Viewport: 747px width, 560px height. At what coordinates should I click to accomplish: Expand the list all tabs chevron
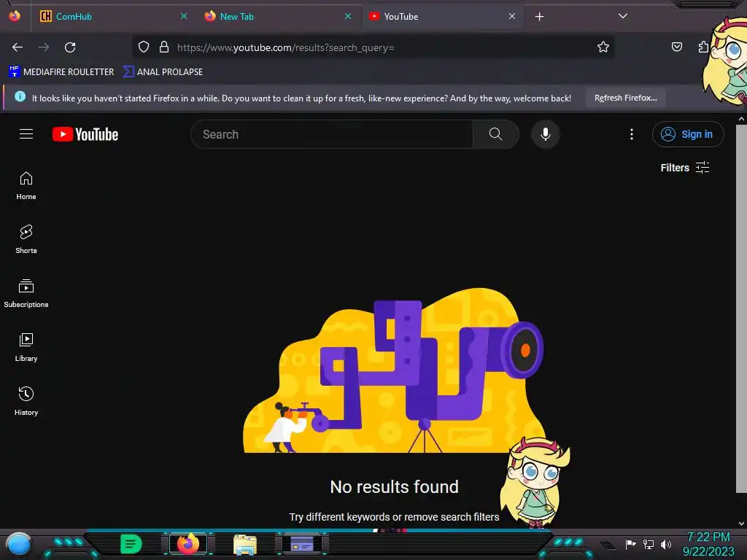pyautogui.click(x=623, y=16)
